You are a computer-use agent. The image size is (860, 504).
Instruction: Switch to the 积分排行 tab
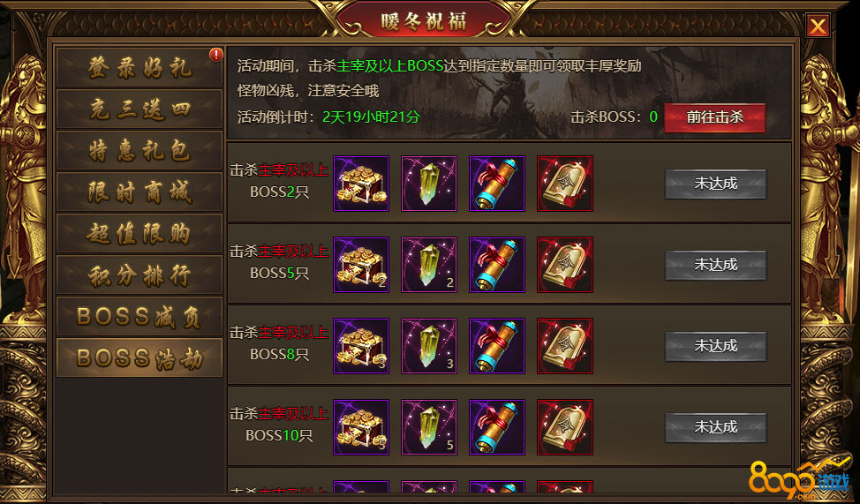tap(140, 275)
